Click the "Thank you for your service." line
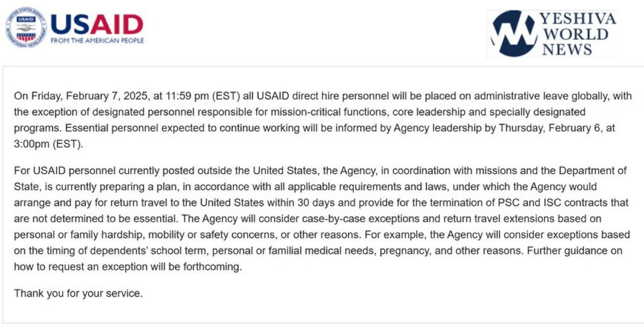This screenshot has width=644, height=327. pos(78,294)
